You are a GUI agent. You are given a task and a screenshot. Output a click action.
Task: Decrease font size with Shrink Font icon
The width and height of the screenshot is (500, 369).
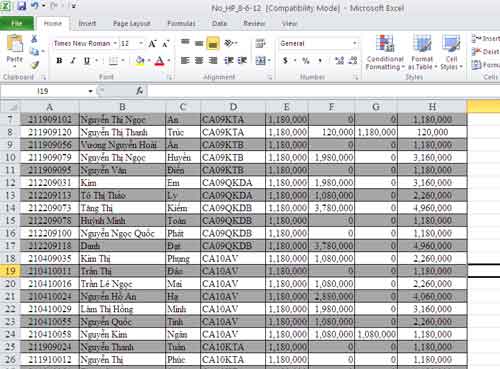point(166,44)
